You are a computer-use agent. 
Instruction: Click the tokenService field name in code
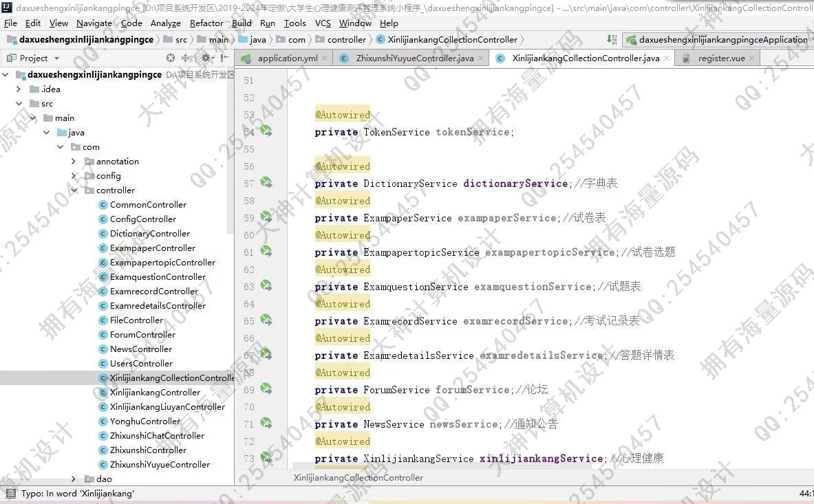tap(473, 132)
